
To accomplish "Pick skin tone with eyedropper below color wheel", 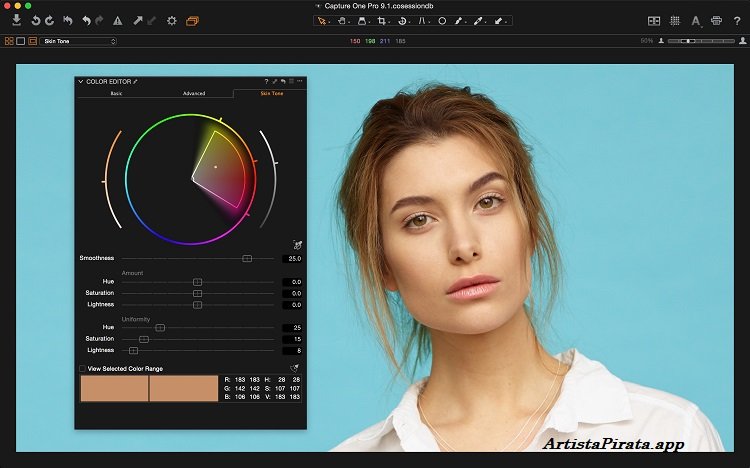I will click(297, 244).
